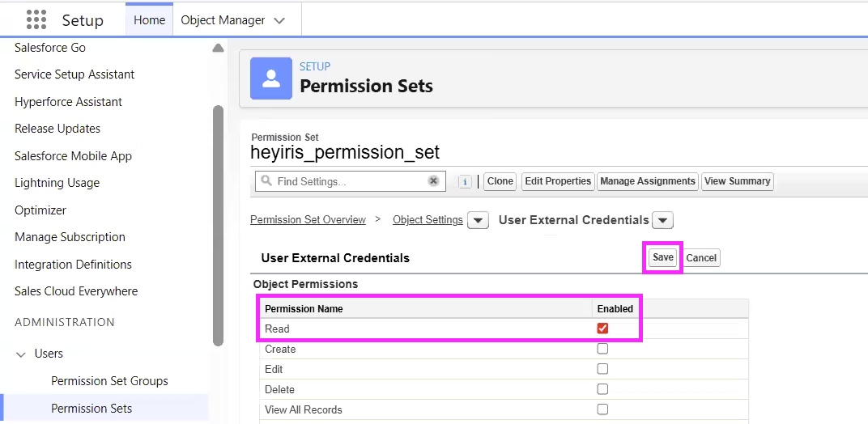Uncheck the Read permission checkbox
The height and width of the screenshot is (424, 868).
(x=603, y=329)
